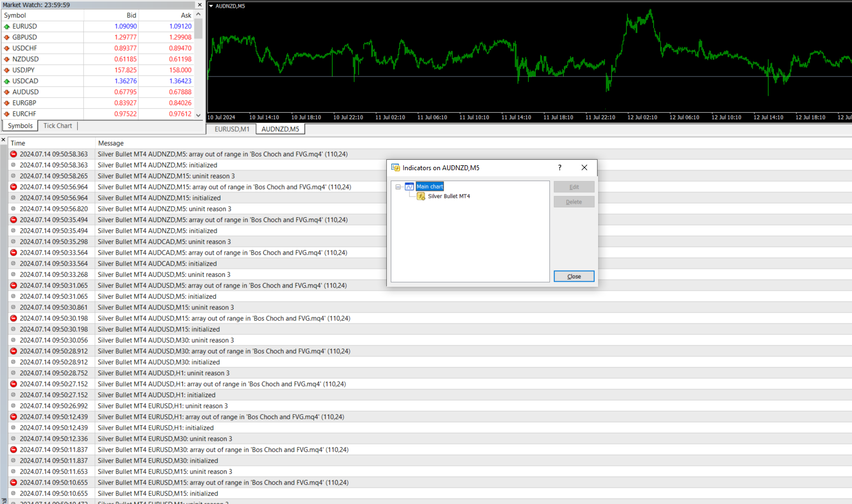Click error icon on 09:50:31.065 error row
Viewport: 852px width, 504px height.
click(14, 286)
